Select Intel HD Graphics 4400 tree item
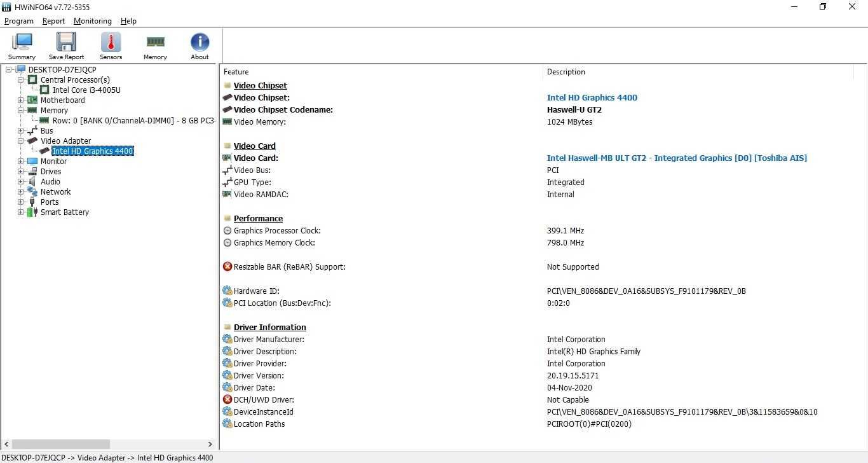 [x=93, y=151]
